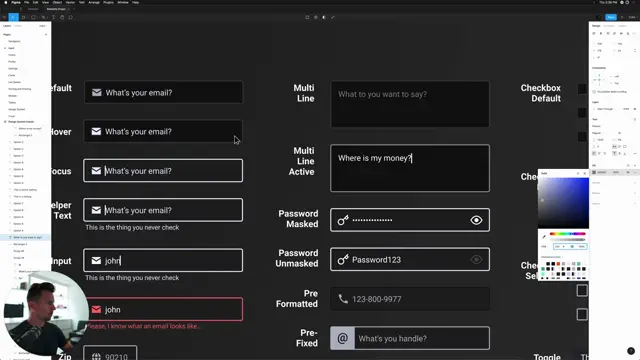Click the second empty checkbox near Toggle
Screen dimensions: 640x360
tap(582, 314)
